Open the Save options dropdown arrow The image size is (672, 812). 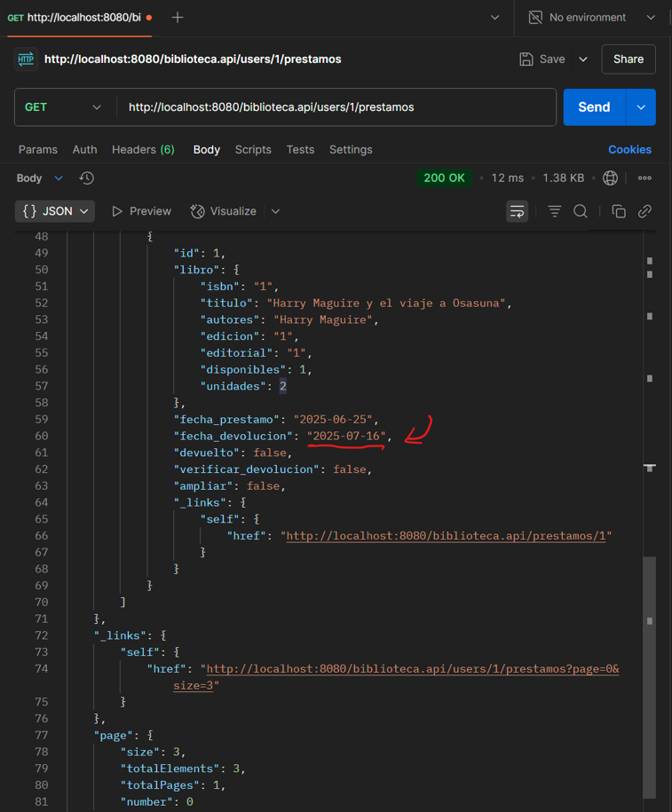(x=583, y=59)
